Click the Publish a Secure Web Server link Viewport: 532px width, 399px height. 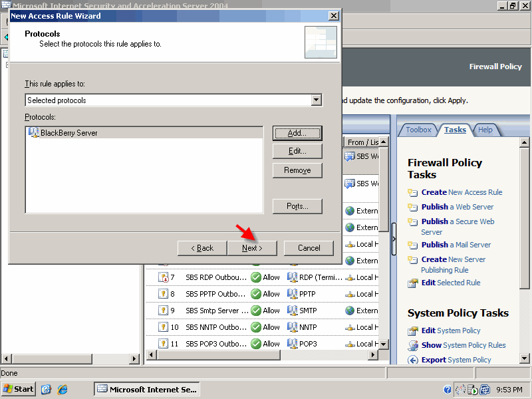[458, 227]
